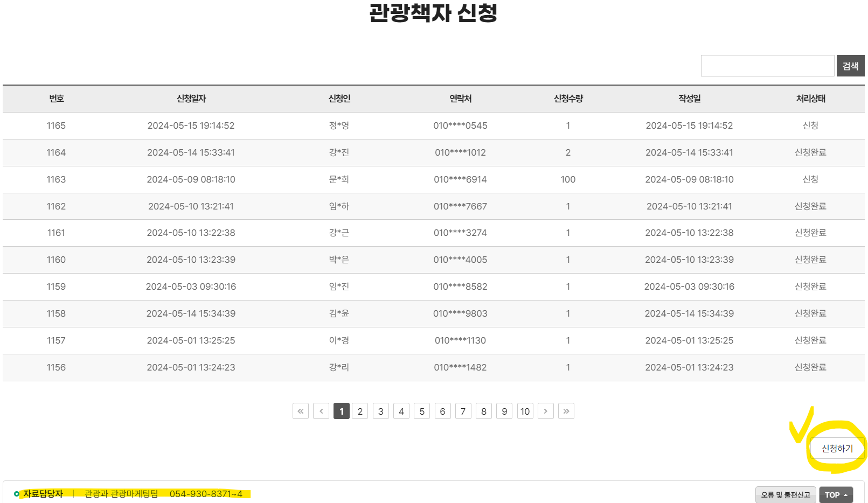Go to pagination page 10
Viewport: 868px width, 503px height.
[525, 411]
